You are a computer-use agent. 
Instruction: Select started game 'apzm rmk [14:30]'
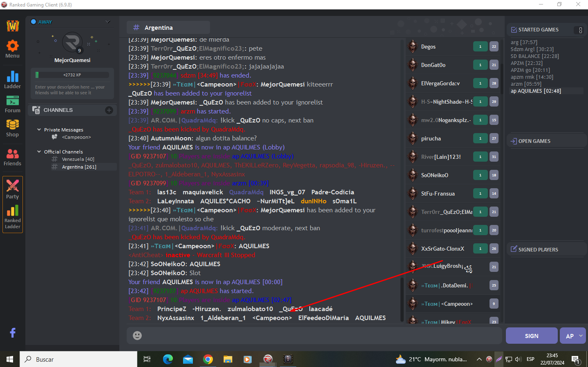click(532, 77)
